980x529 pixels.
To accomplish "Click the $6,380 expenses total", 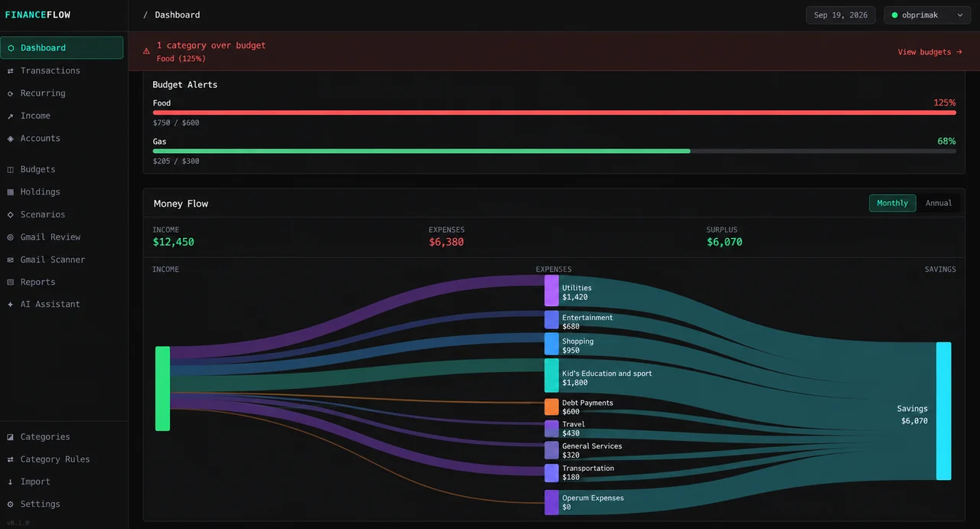I will [x=446, y=242].
